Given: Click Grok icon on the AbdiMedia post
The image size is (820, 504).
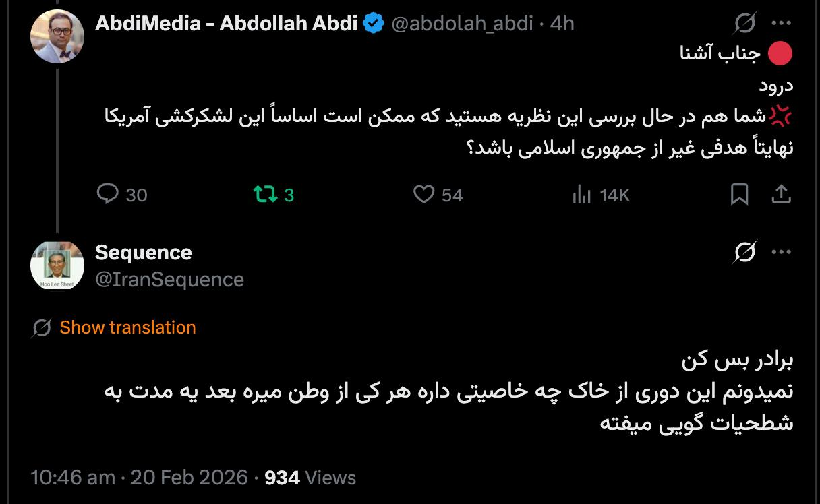Looking at the screenshot, I should [x=744, y=24].
